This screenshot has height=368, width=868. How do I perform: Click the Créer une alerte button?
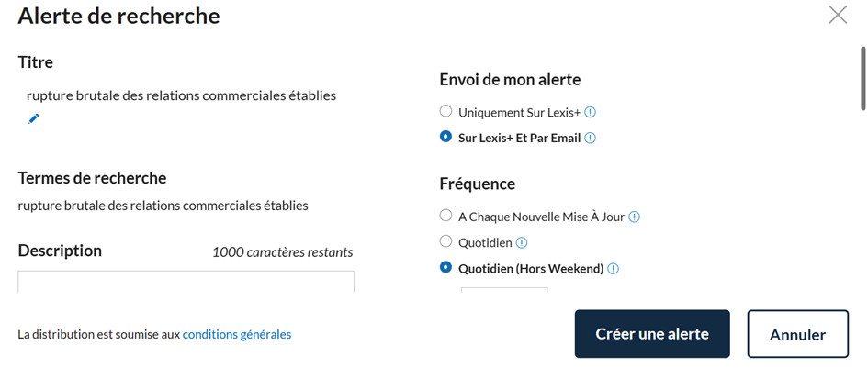click(x=652, y=334)
